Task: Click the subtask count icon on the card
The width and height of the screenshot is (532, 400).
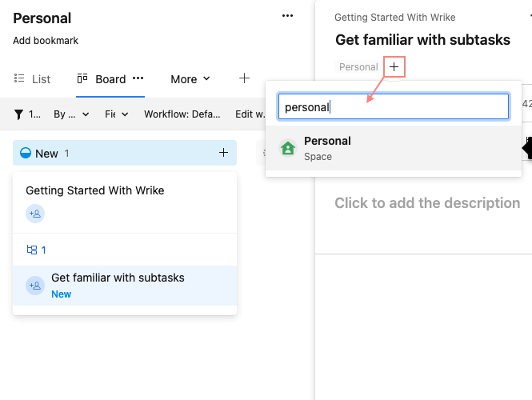Action: [33, 250]
